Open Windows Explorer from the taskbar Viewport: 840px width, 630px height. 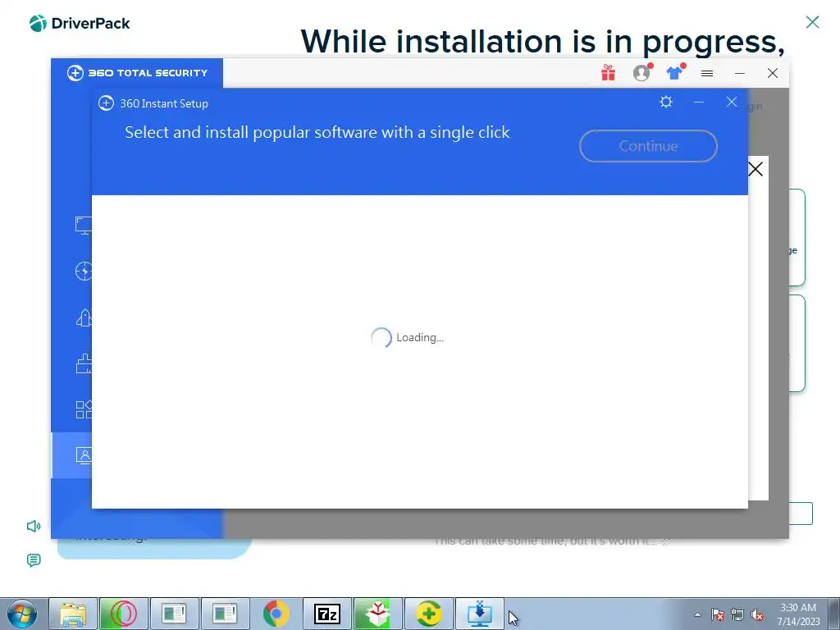click(73, 614)
